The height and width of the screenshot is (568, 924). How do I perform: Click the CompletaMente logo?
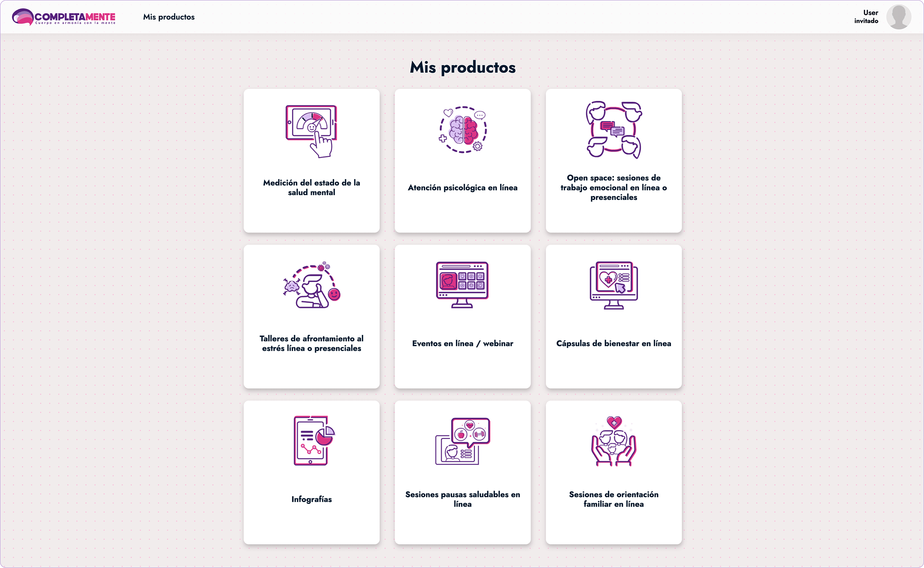click(x=64, y=17)
